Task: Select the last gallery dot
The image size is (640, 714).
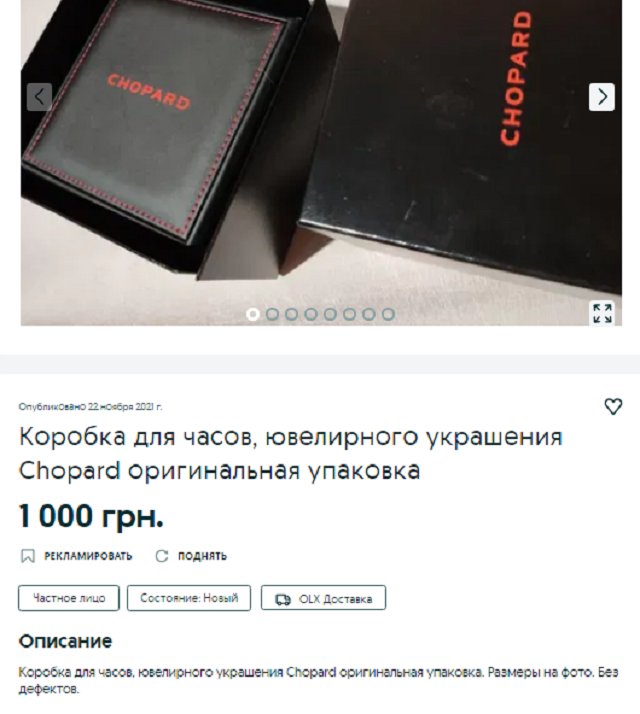Action: (x=388, y=314)
